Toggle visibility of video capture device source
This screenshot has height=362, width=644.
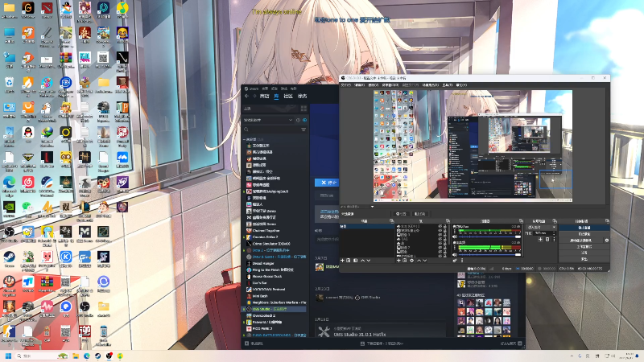[x=440, y=230]
